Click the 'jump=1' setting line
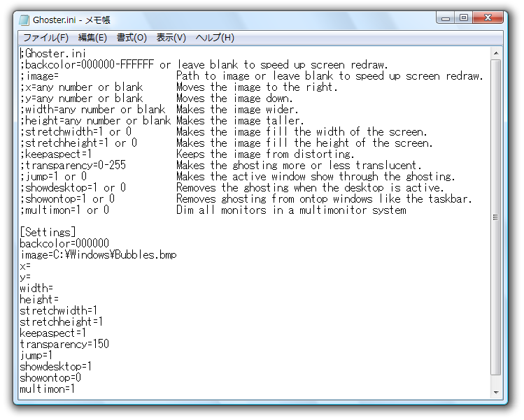 (x=36, y=356)
